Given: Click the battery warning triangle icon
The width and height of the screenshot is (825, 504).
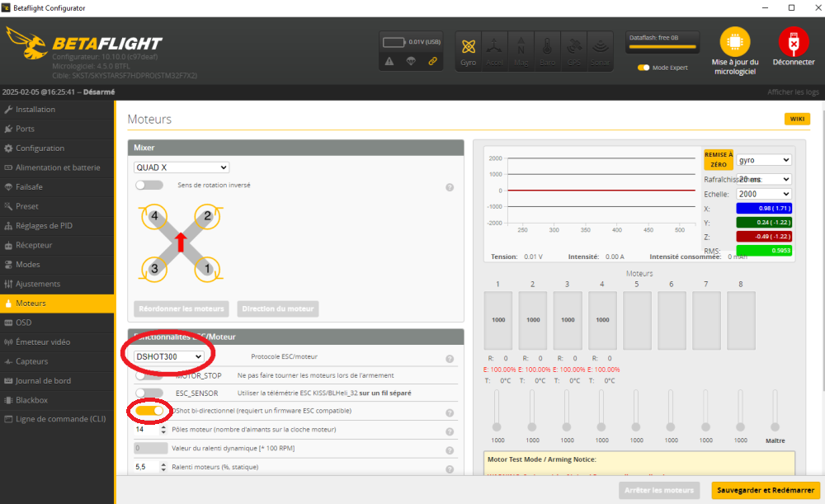Looking at the screenshot, I should [389, 61].
